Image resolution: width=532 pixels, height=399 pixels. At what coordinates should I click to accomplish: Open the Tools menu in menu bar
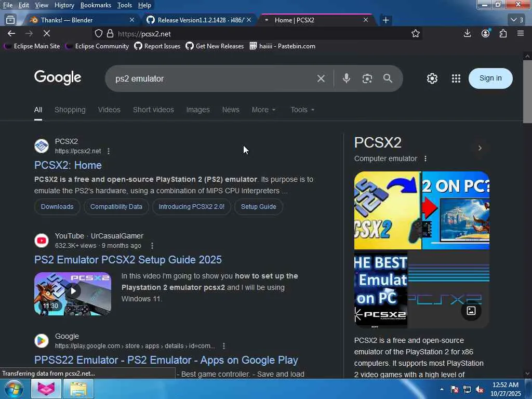pyautogui.click(x=125, y=5)
